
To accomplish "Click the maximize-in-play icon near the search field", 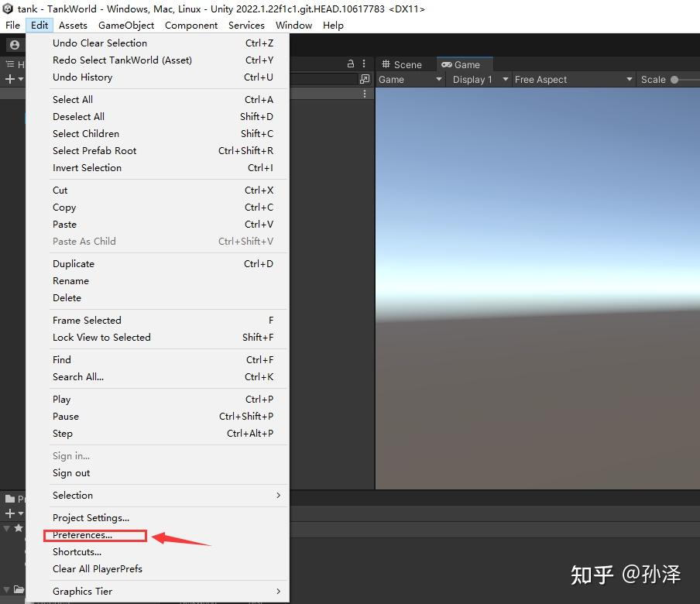I will pos(364,78).
